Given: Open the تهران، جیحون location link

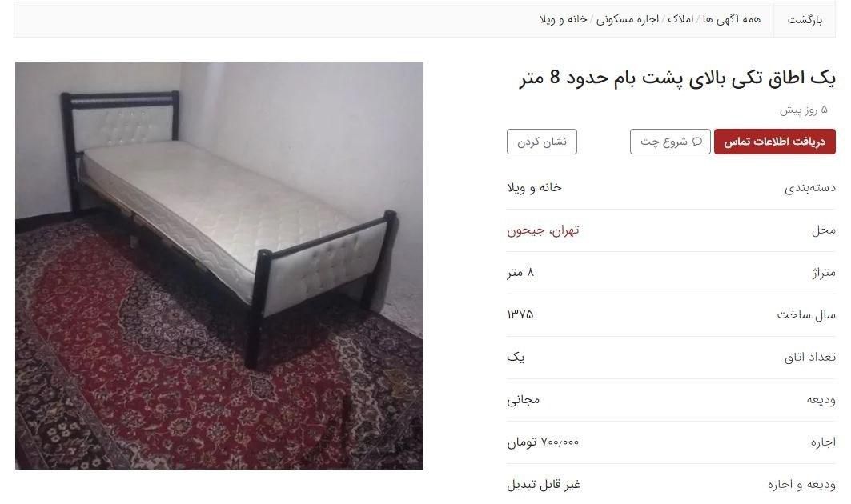Looking at the screenshot, I should (544, 230).
